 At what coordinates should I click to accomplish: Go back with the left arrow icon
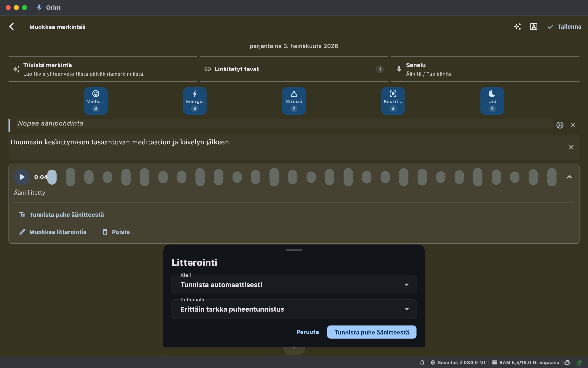point(11,27)
